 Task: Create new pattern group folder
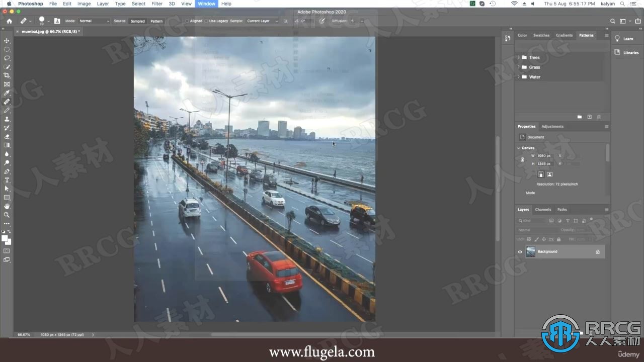pos(579,117)
